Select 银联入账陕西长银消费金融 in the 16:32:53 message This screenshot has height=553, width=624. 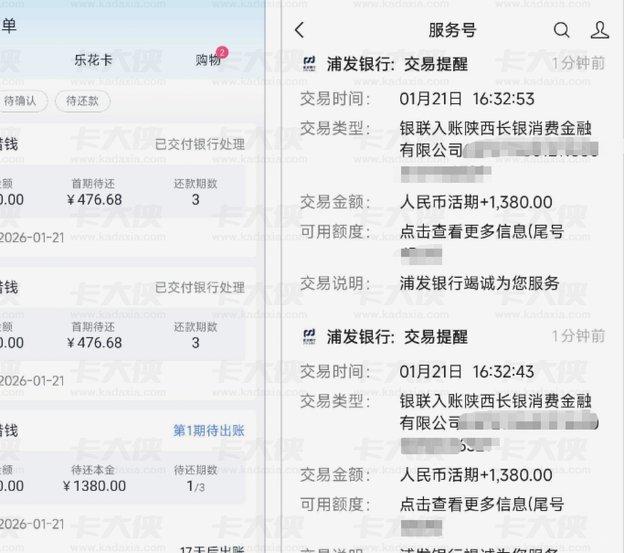495,129
